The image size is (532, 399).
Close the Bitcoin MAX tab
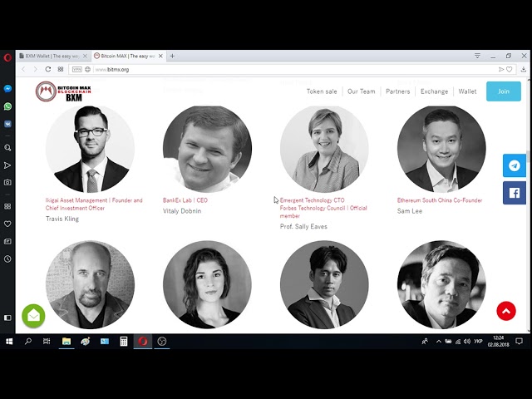pyautogui.click(x=160, y=56)
